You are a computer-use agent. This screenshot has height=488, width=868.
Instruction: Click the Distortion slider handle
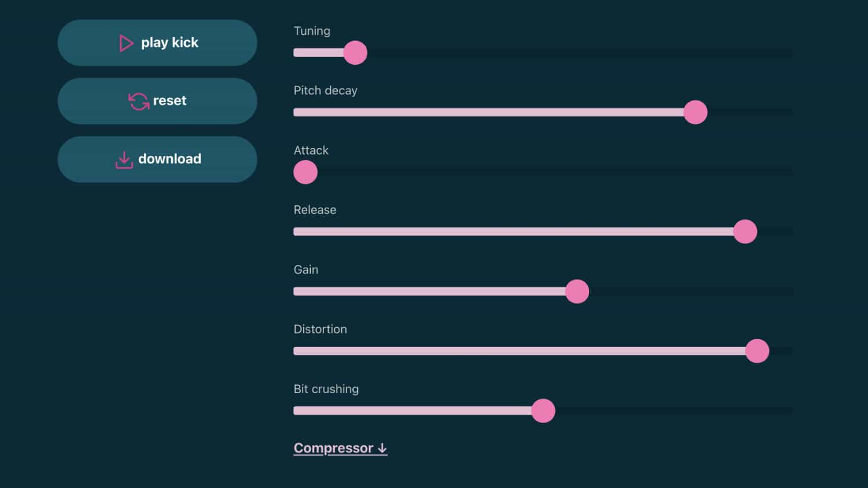click(x=757, y=351)
